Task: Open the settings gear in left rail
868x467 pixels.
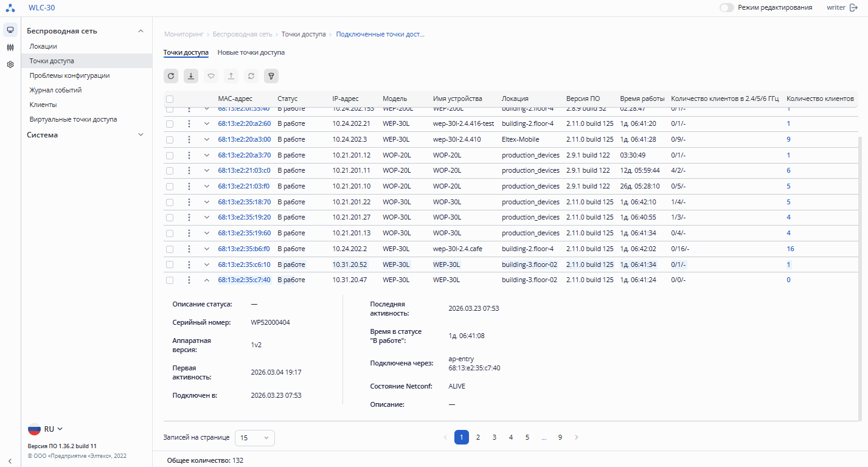Action: 10,64
